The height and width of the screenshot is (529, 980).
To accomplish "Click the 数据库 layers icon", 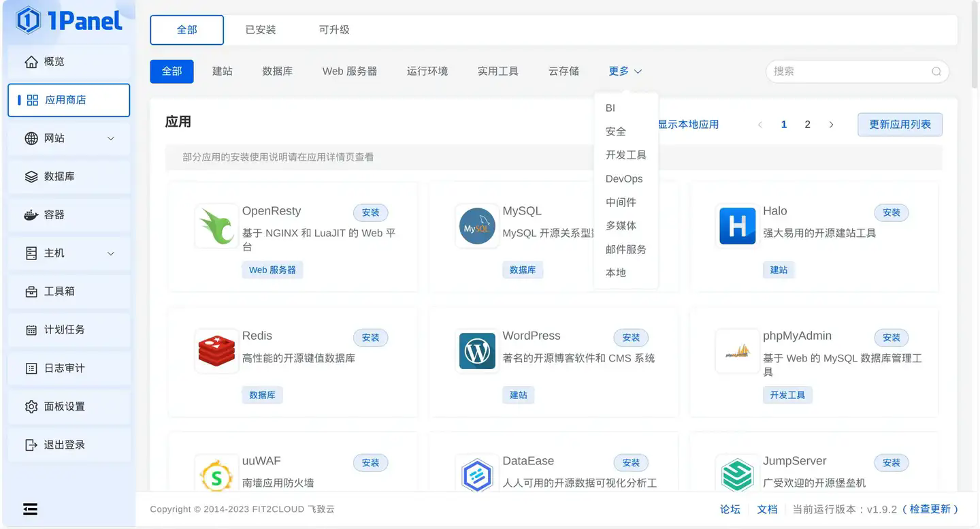I will coord(31,176).
